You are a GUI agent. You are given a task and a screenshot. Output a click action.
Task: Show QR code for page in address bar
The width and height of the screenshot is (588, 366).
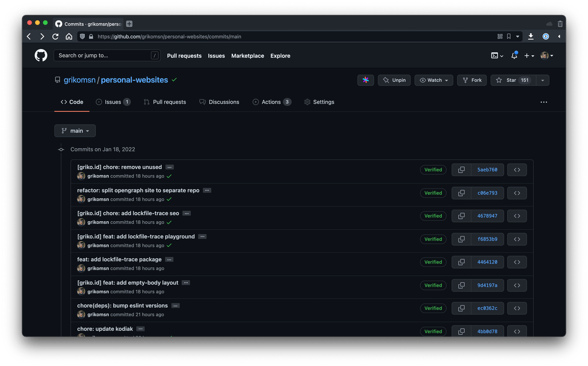coord(500,36)
